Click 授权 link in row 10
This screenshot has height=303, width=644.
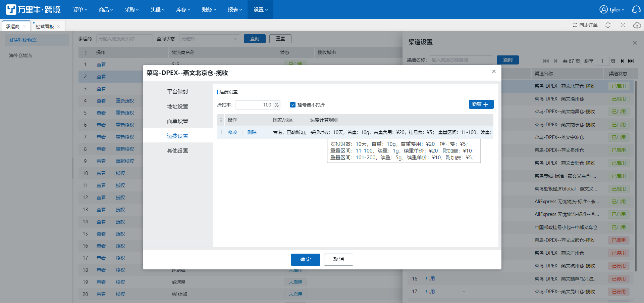120,173
